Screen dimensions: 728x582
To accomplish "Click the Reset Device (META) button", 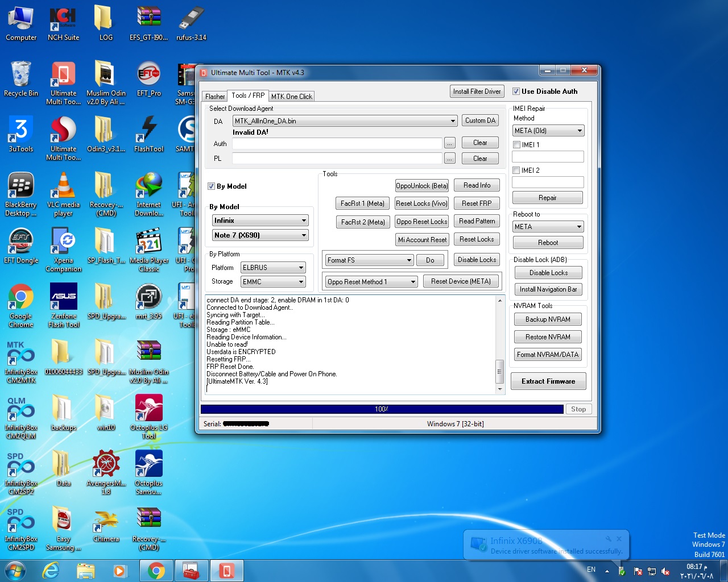I will click(x=461, y=281).
